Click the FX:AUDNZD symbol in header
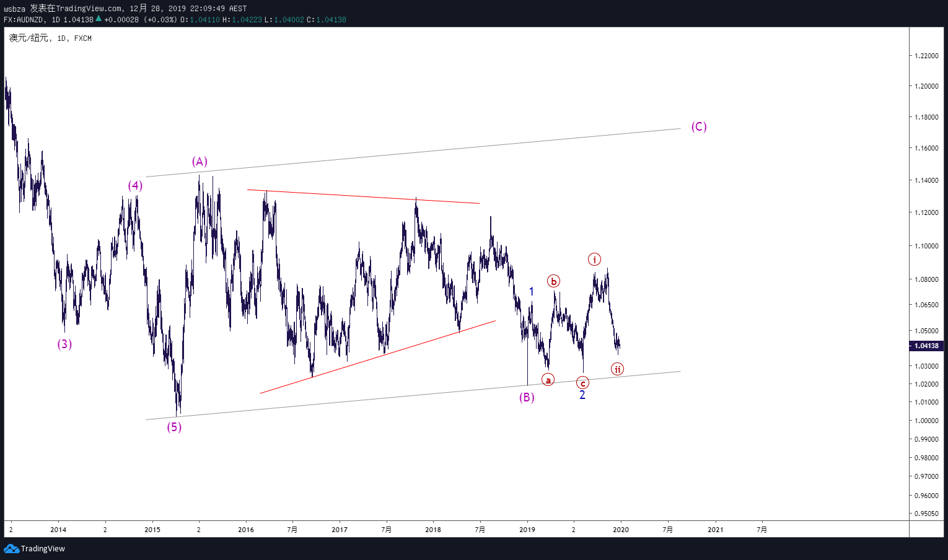 (x=24, y=19)
